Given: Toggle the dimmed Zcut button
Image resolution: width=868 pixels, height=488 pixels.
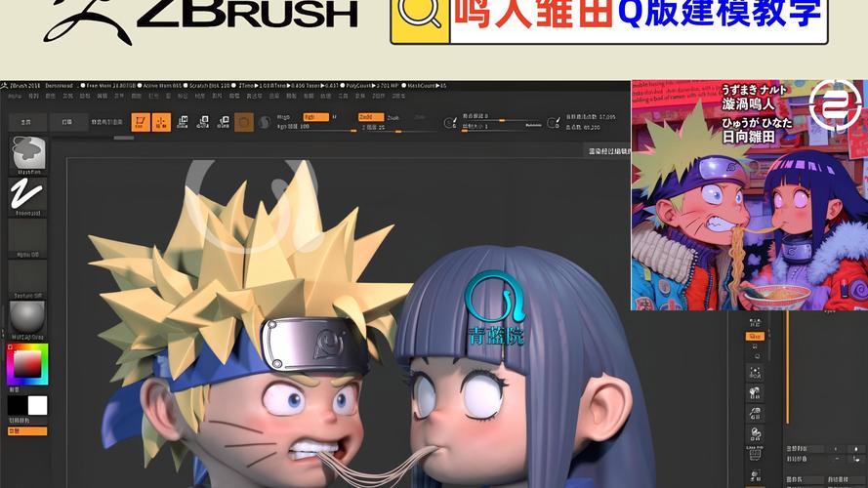Looking at the screenshot, I should coord(420,117).
